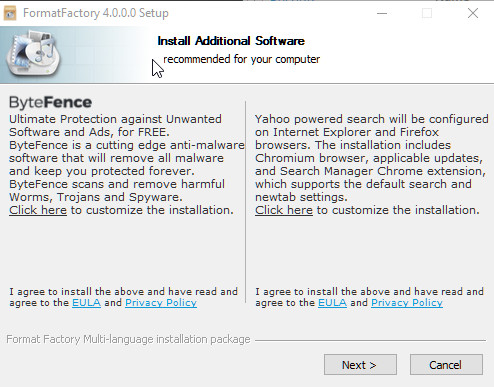
Task: Click the FormatFactory title bar icon
Action: point(10,13)
